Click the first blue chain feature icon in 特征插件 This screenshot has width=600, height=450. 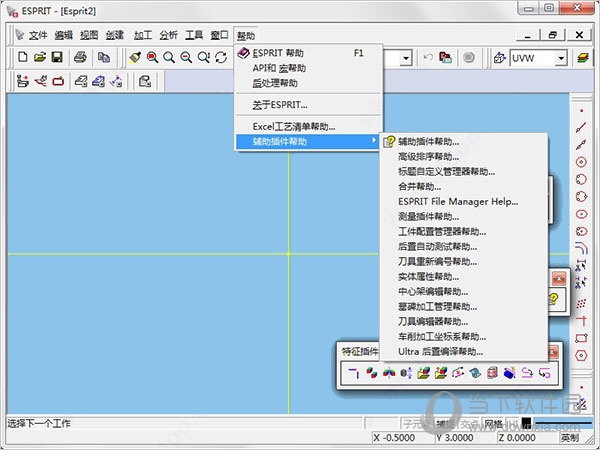[x=354, y=372]
